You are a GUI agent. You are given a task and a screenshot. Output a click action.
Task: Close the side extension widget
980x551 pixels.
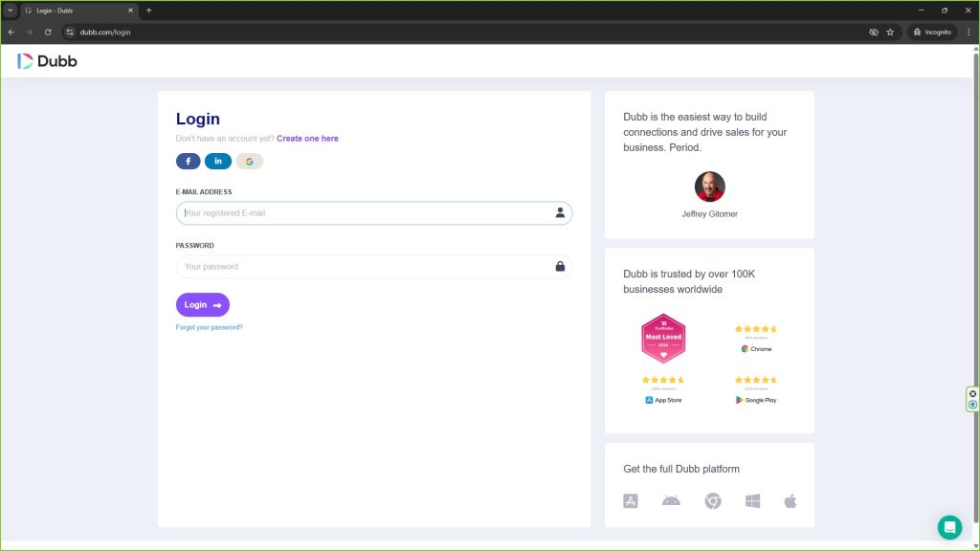point(972,393)
